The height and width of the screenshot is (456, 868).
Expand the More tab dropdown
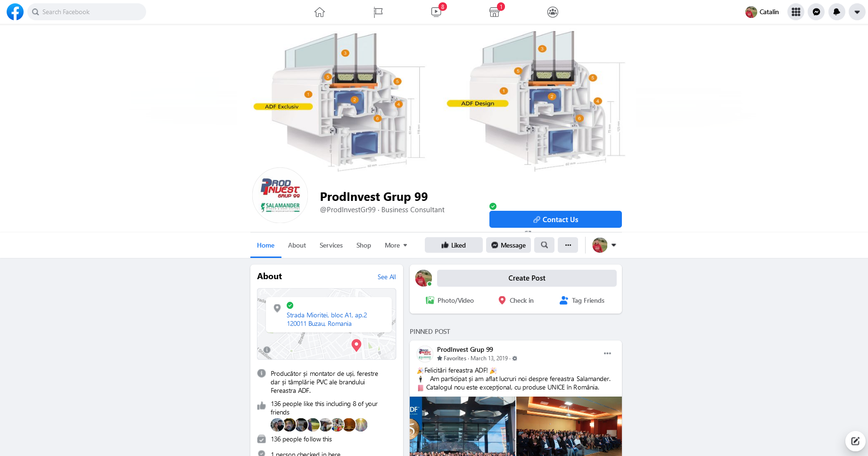[396, 245]
